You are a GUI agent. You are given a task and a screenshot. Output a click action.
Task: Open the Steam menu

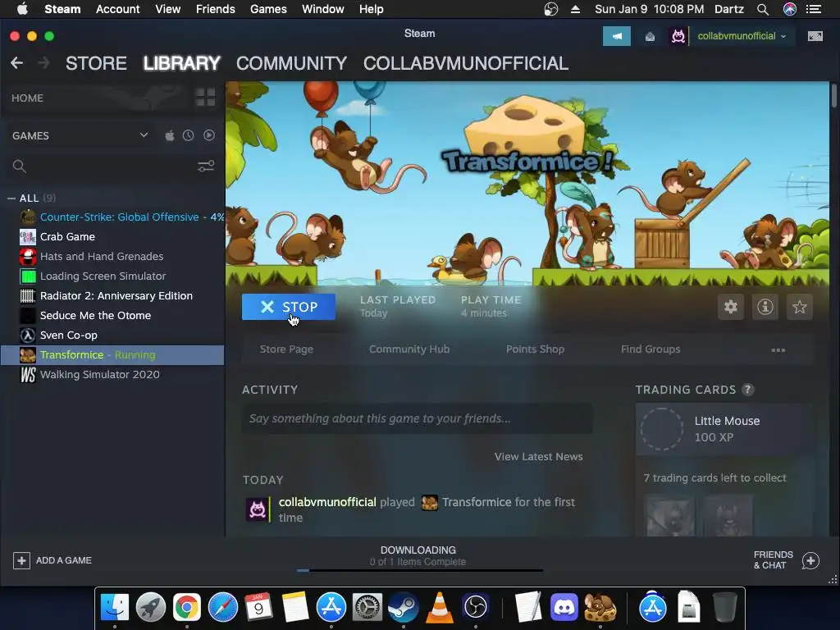(x=62, y=9)
